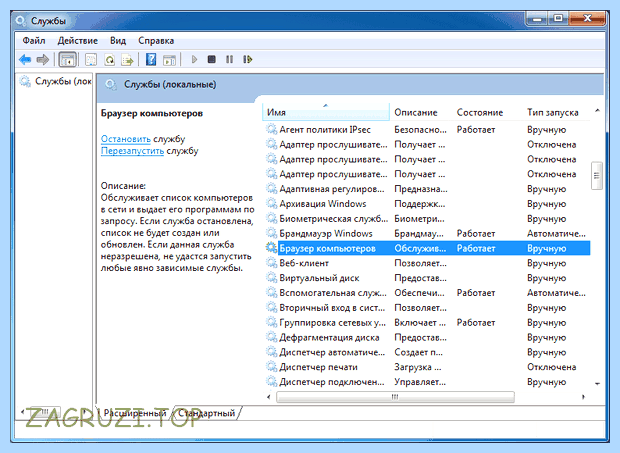Click Перезапустить service link
This screenshot has width=620, height=453.
tap(132, 151)
